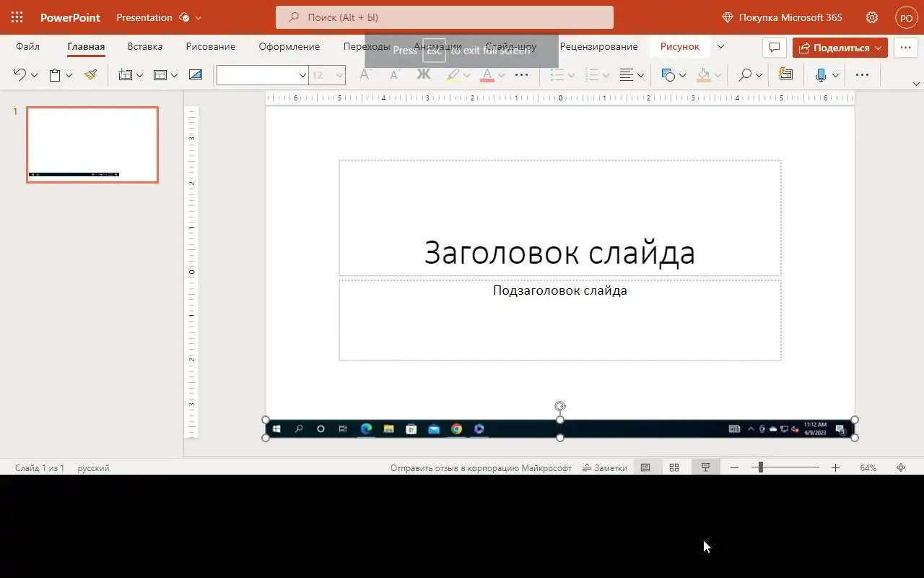Click the Поделиться share button
Viewport: 924px width, 578px height.
[840, 48]
